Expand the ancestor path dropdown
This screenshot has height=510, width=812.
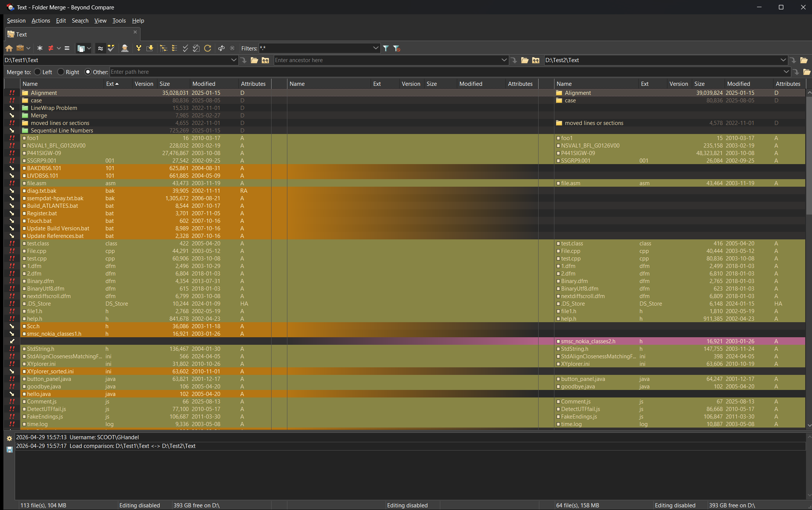pyautogui.click(x=504, y=60)
